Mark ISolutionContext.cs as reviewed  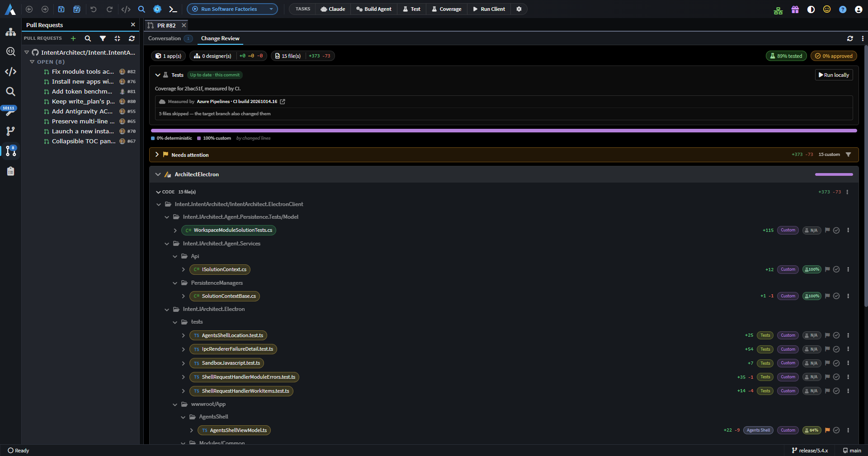[x=836, y=270]
